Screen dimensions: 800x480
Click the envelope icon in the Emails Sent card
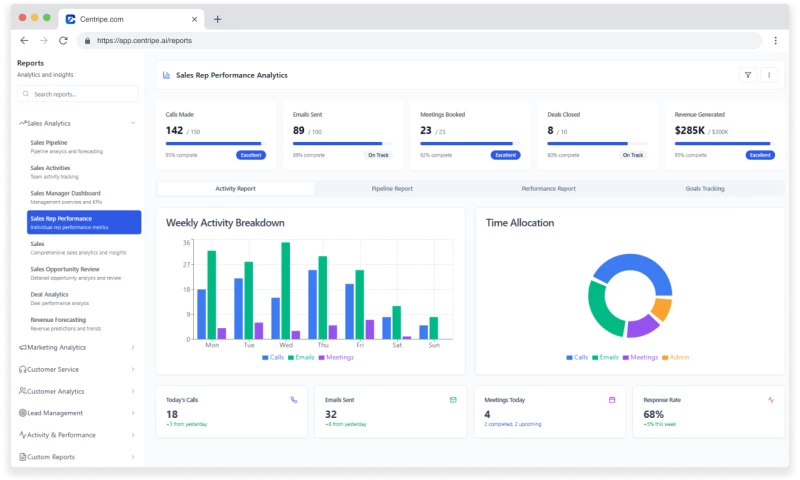[453, 400]
